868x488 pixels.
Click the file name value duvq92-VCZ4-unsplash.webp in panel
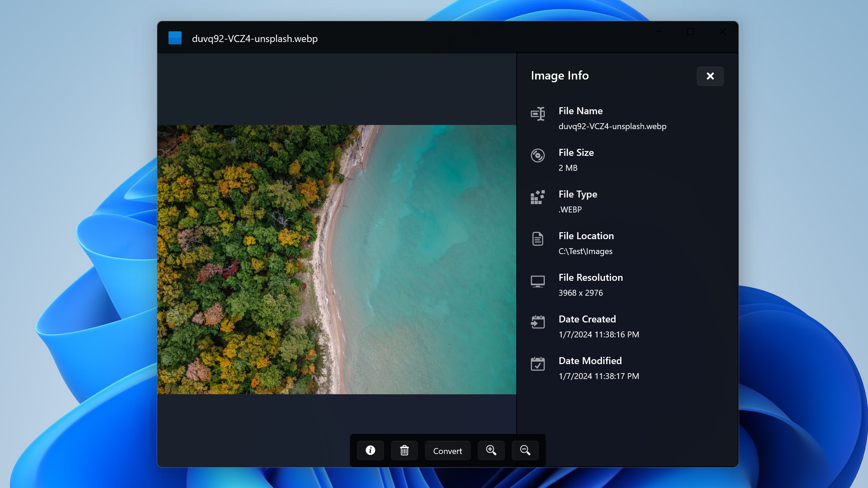pos(612,126)
